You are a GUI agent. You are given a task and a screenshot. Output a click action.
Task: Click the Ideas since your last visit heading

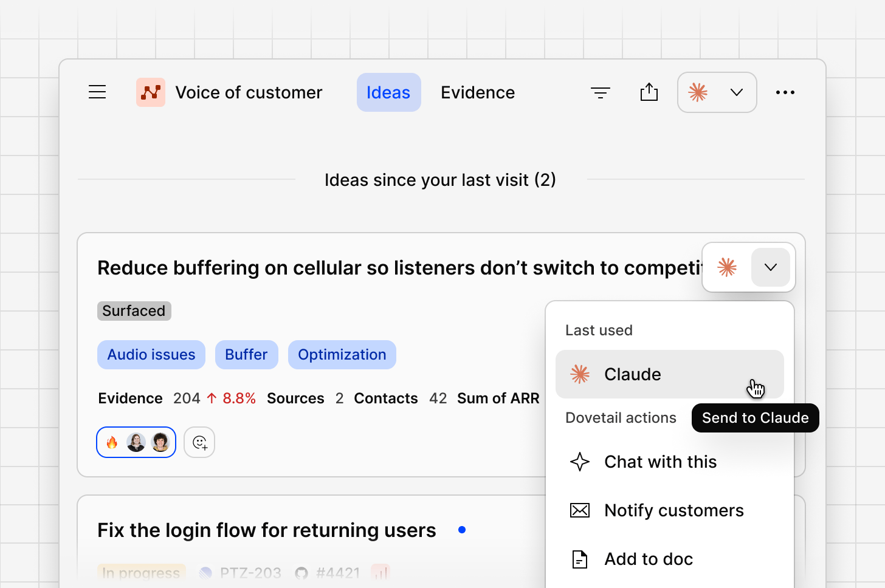coord(440,180)
